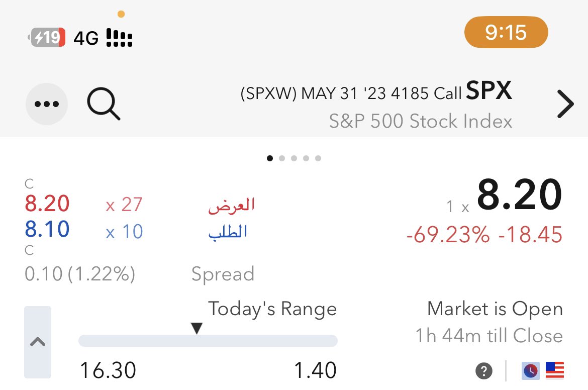Open the three-dots more options menu
Image resolution: width=588 pixels, height=390 pixels.
coord(47,104)
